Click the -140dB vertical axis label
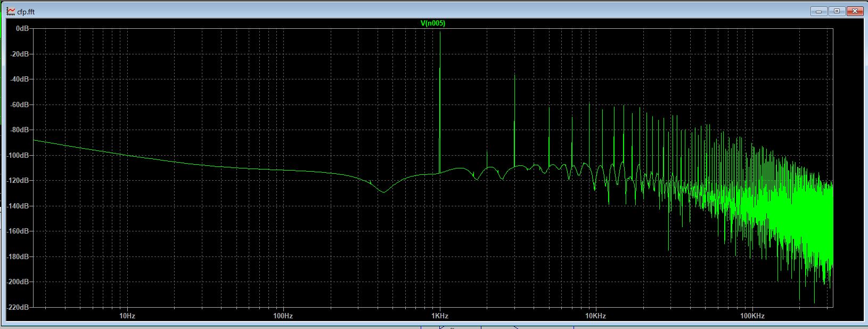 19,206
